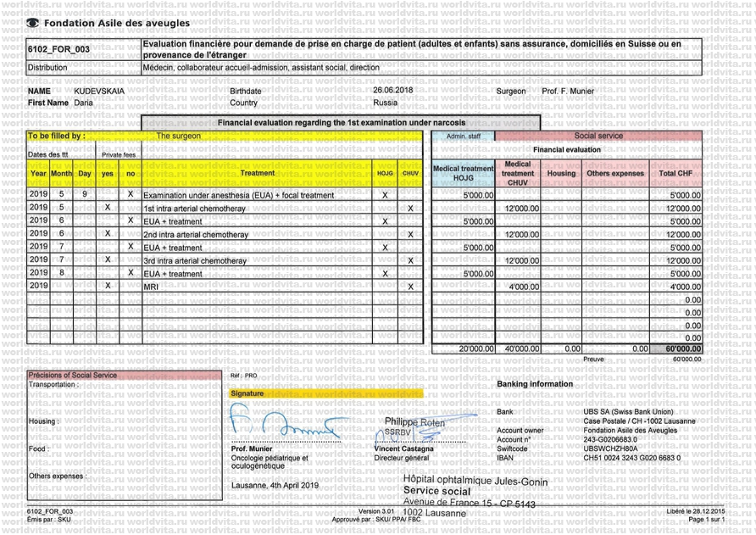Click the yellow Signature label

(x=247, y=393)
